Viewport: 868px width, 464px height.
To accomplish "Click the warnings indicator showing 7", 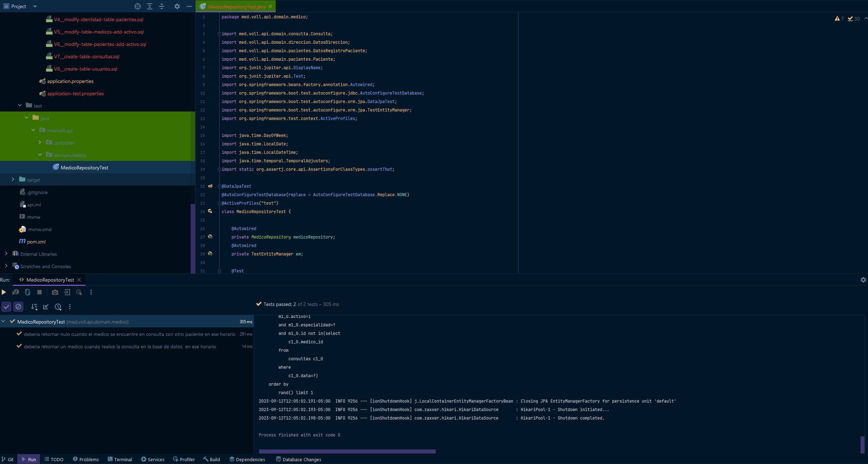I will pyautogui.click(x=839, y=19).
